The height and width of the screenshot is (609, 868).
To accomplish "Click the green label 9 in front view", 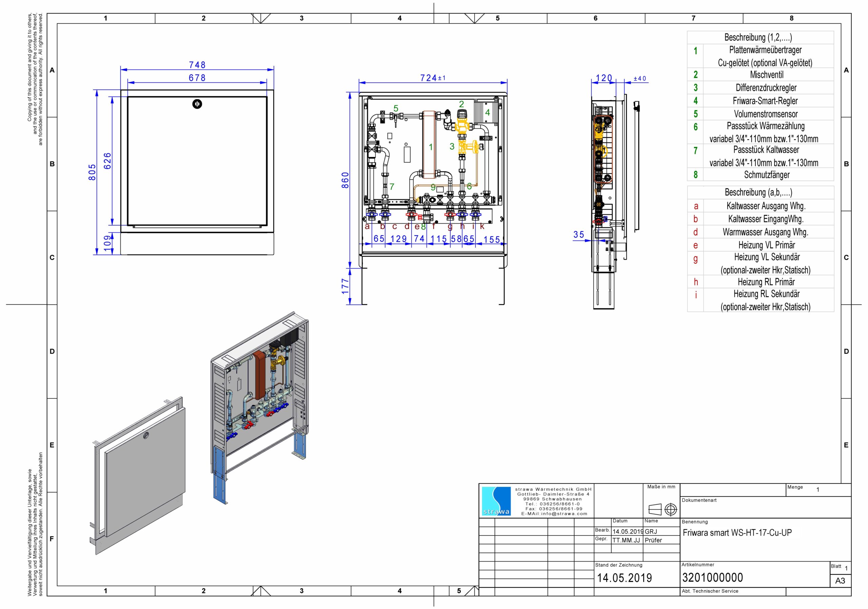I will (x=433, y=187).
